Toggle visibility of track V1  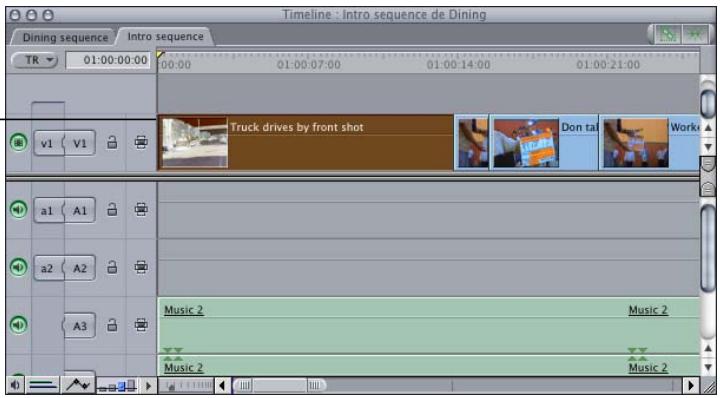18,143
